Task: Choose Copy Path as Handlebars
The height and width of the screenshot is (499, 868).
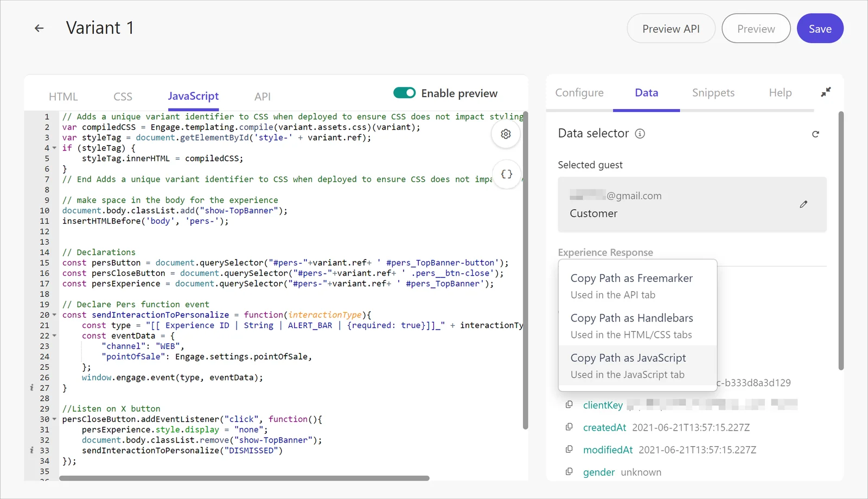Action: pos(637,326)
